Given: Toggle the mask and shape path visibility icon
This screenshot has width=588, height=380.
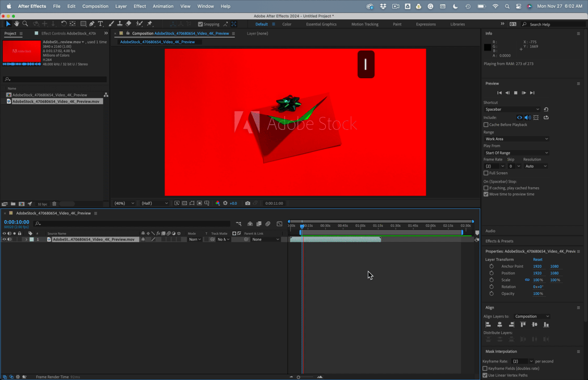Looking at the screenshot, I should (192, 203).
